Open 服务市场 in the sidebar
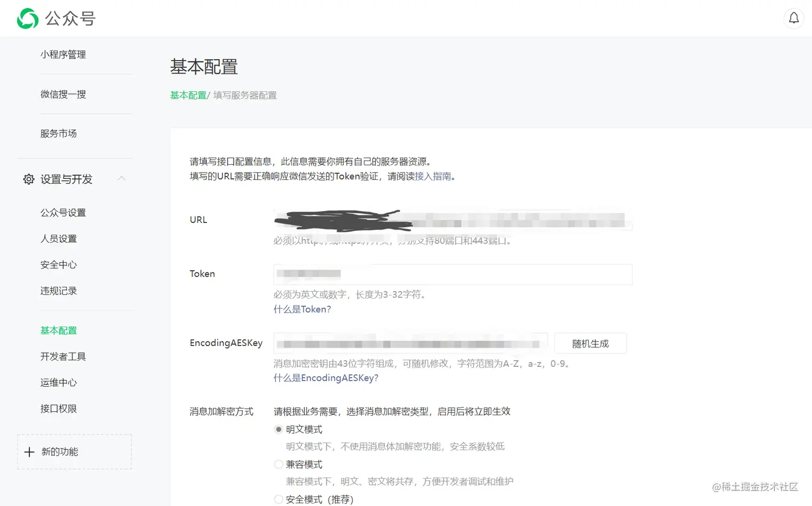The width and height of the screenshot is (812, 506). pyautogui.click(x=59, y=133)
